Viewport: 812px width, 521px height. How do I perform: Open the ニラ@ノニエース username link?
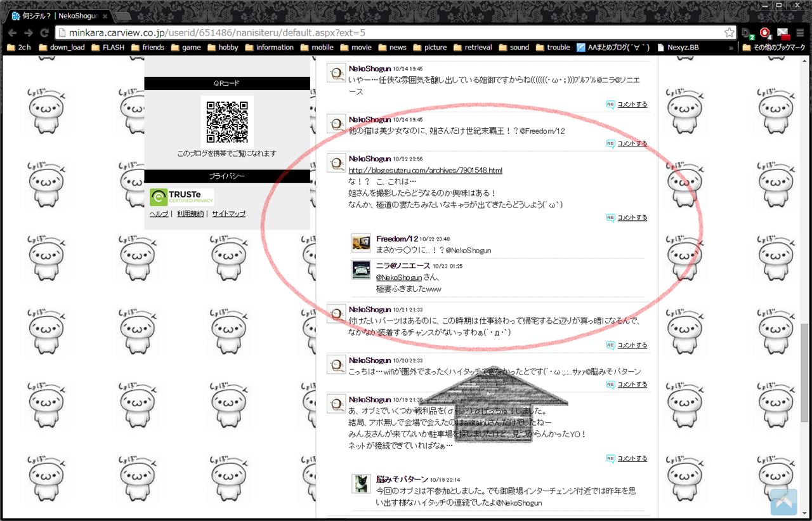pos(403,265)
